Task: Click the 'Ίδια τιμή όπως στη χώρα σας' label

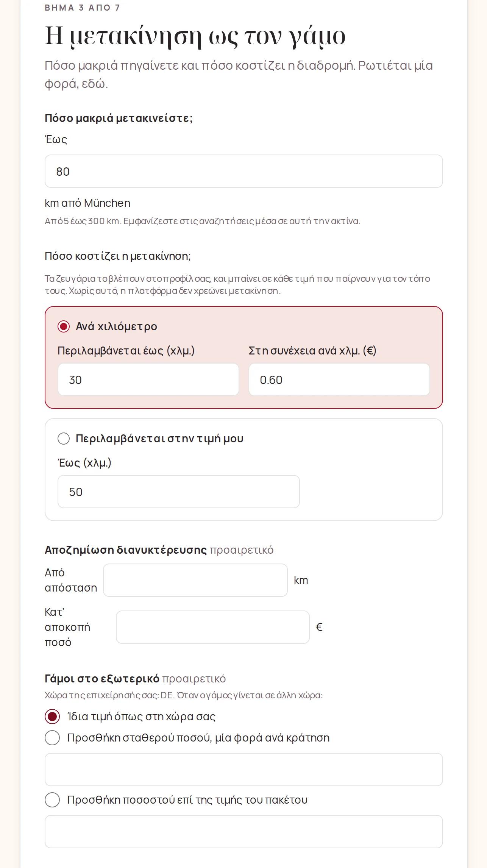Action: click(x=141, y=717)
